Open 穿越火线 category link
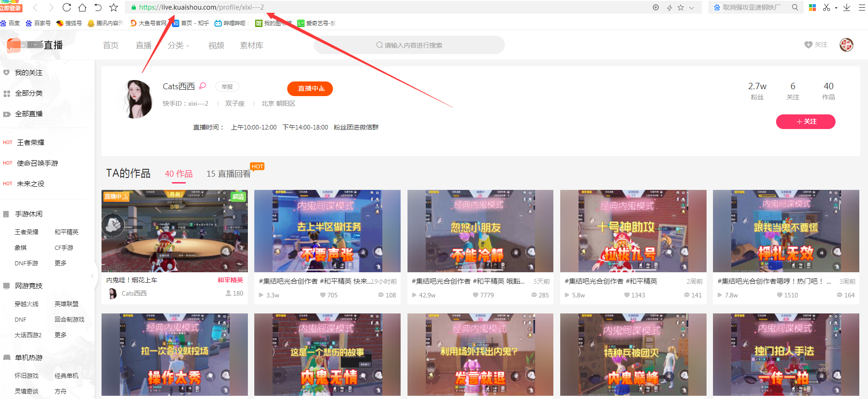The image size is (868, 399). [x=27, y=304]
